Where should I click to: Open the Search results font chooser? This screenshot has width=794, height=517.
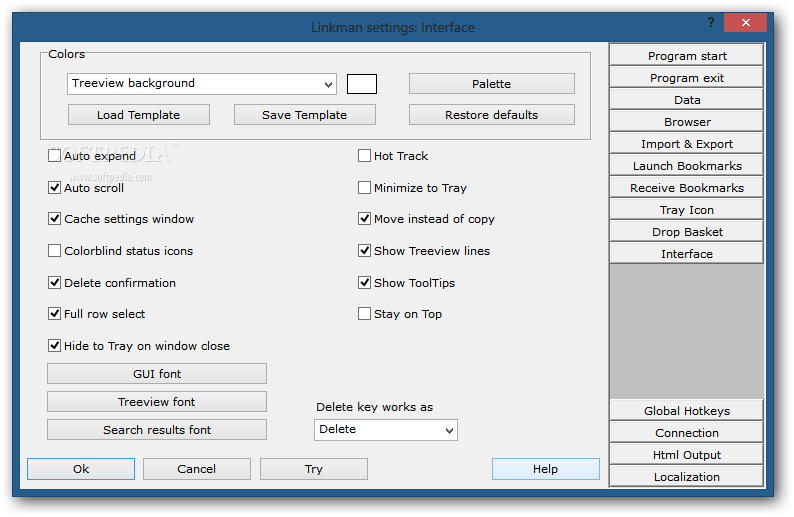click(157, 429)
